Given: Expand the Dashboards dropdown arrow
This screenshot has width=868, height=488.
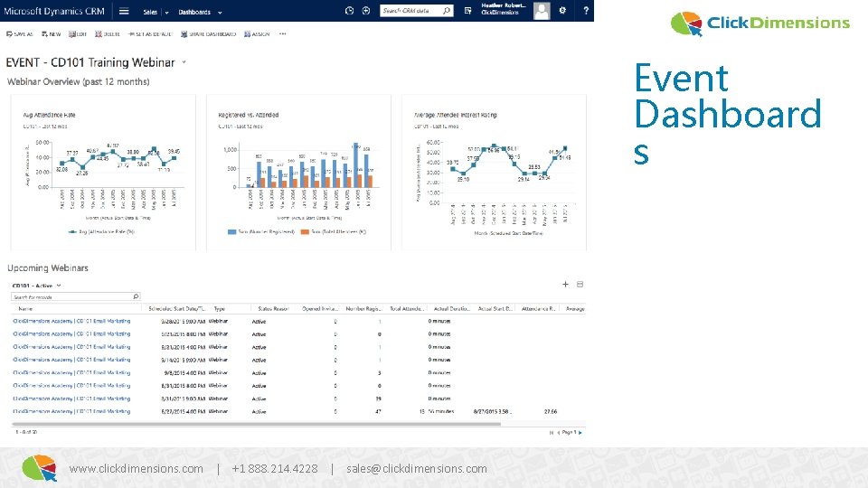Looking at the screenshot, I should tap(220, 12).
